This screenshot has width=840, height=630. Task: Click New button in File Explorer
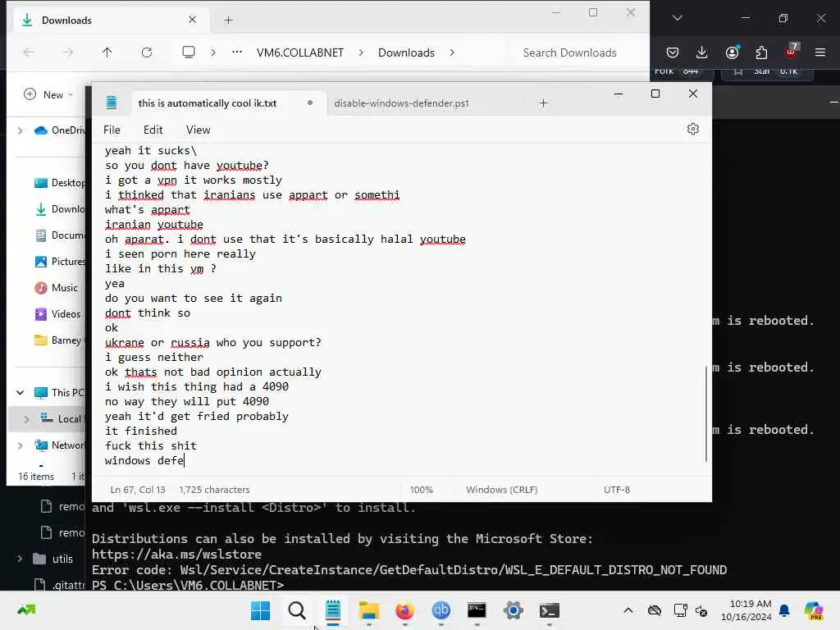click(48, 95)
